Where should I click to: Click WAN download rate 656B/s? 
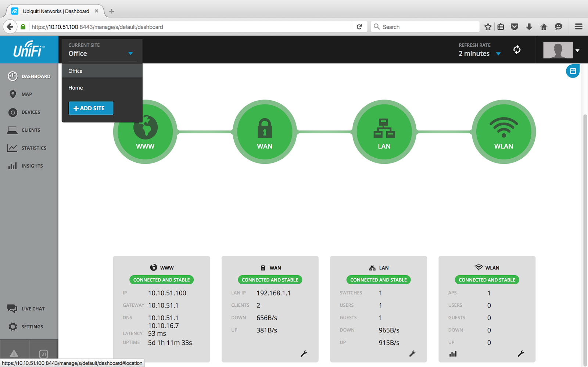pyautogui.click(x=267, y=318)
